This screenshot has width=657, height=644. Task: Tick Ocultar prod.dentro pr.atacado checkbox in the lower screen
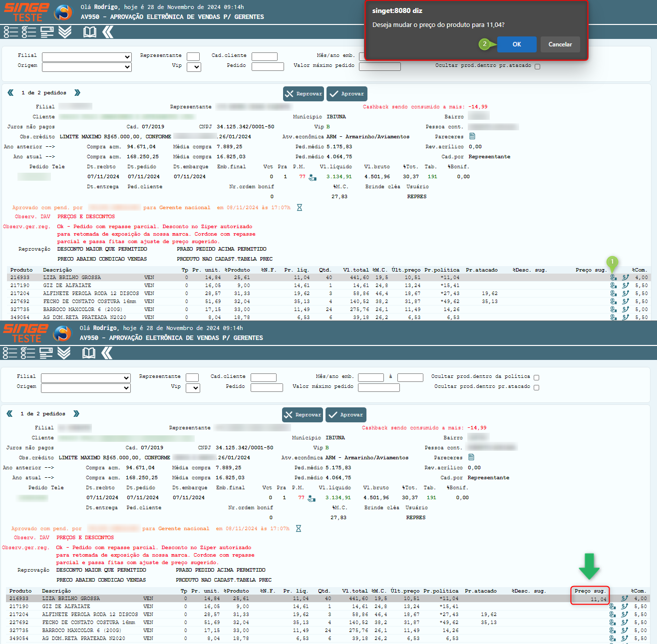536,387
